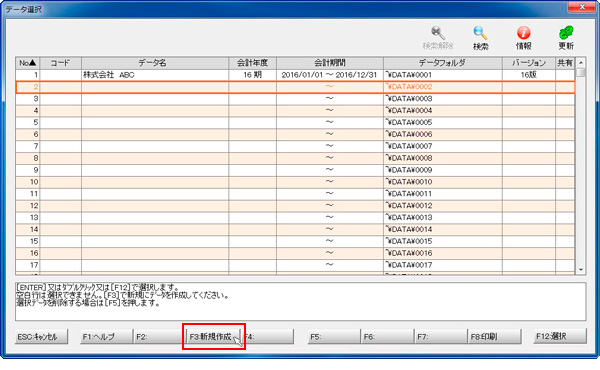Select folder cell ¥DATA¥0005
The image size is (600, 370).
[443, 122]
